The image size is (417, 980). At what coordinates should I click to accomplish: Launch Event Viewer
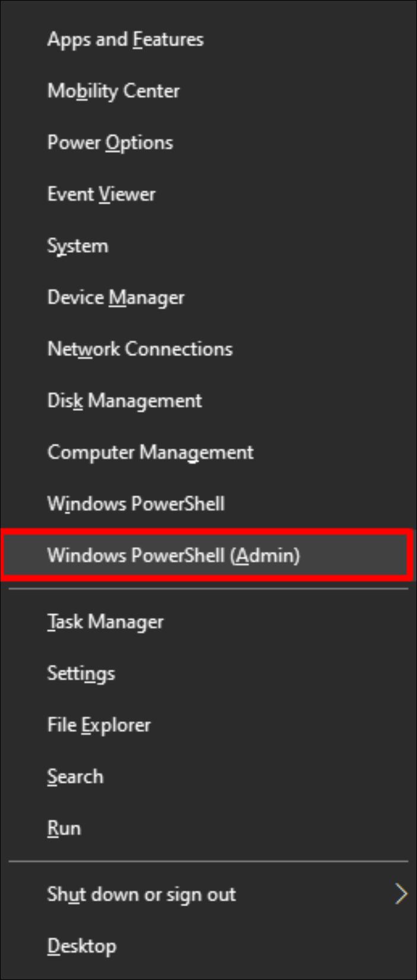[x=102, y=194]
